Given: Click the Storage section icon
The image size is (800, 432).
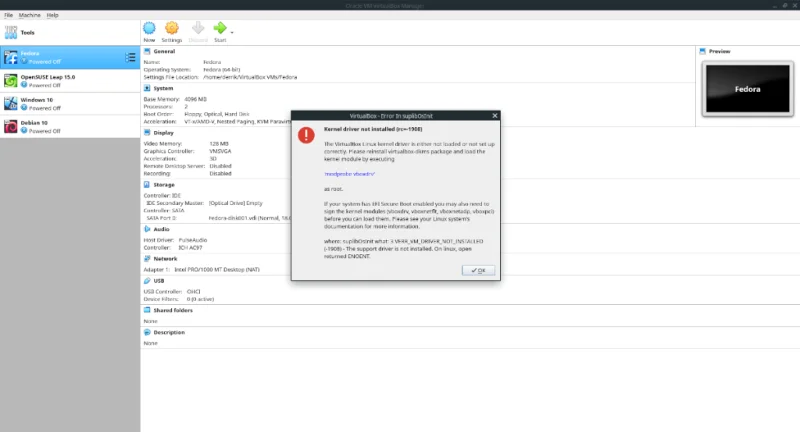Looking at the screenshot, I should (147, 185).
